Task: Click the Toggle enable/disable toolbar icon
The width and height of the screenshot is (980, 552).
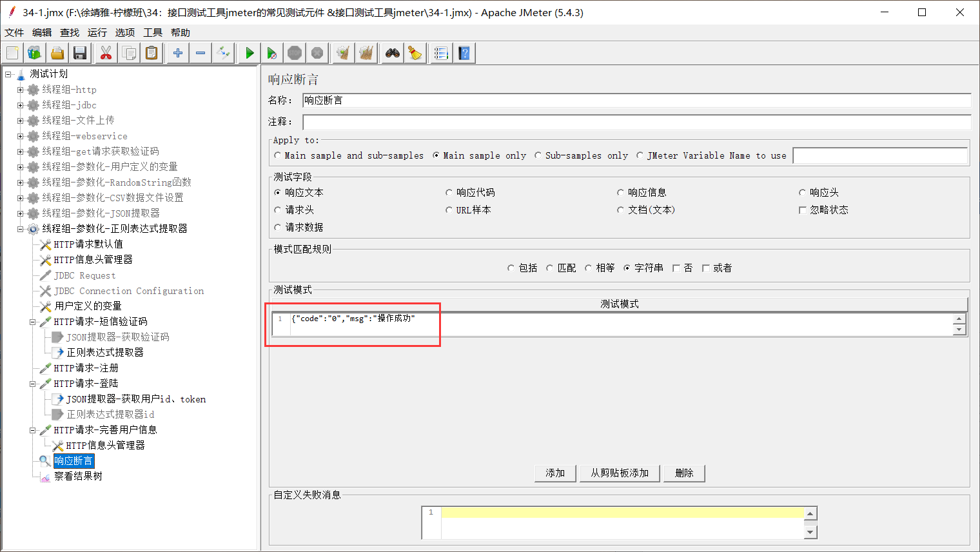Action: point(224,53)
